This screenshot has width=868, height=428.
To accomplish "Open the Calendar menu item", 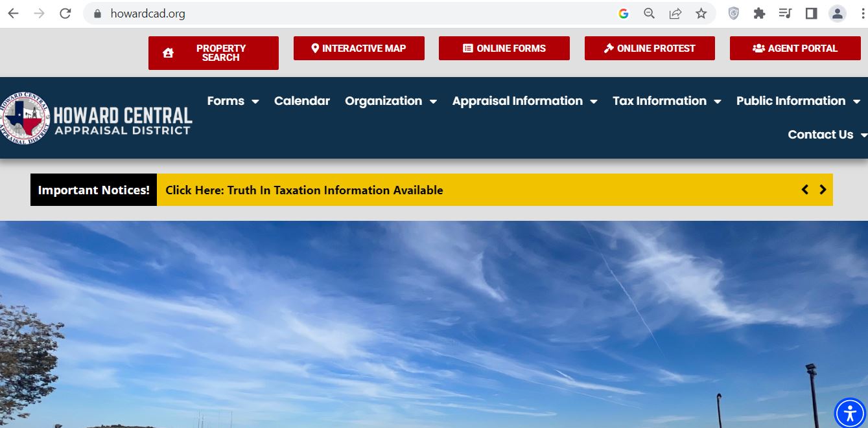I will (x=302, y=101).
